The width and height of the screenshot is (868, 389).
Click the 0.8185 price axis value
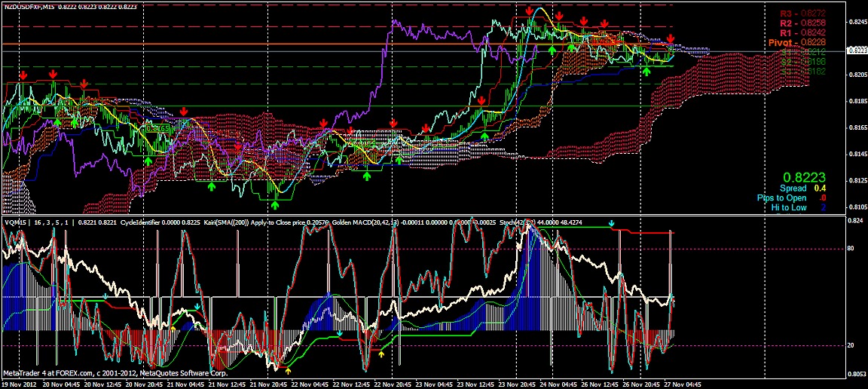pos(857,102)
